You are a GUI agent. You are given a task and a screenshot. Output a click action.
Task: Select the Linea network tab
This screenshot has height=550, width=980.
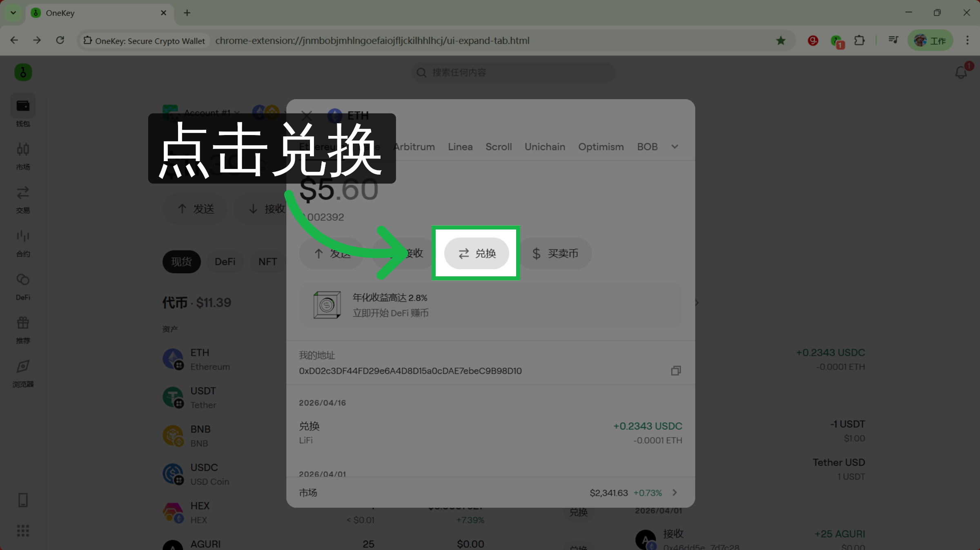[x=460, y=147]
